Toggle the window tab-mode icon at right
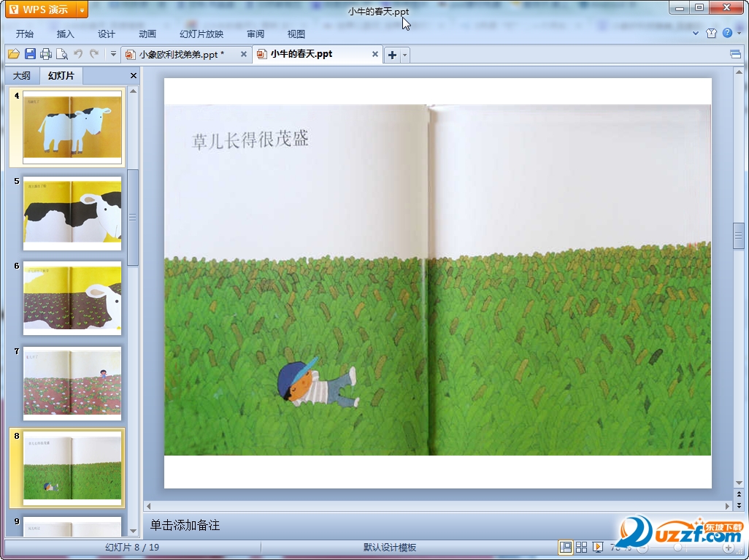The height and width of the screenshot is (560, 749). [736, 55]
